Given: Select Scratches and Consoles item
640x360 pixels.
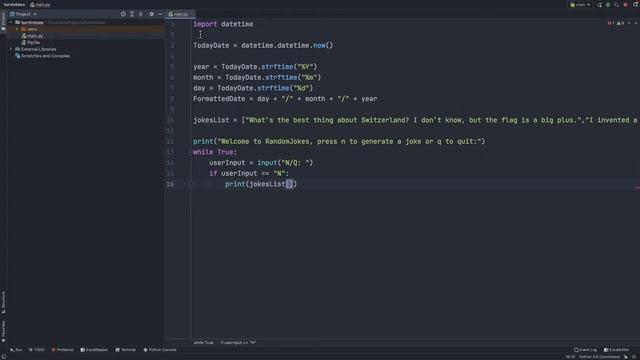Looking at the screenshot, I should pos(42,56).
